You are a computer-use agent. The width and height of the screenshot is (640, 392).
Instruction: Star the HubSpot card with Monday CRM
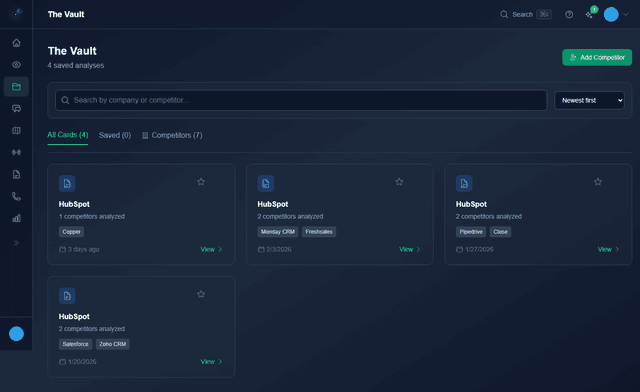pos(399,182)
